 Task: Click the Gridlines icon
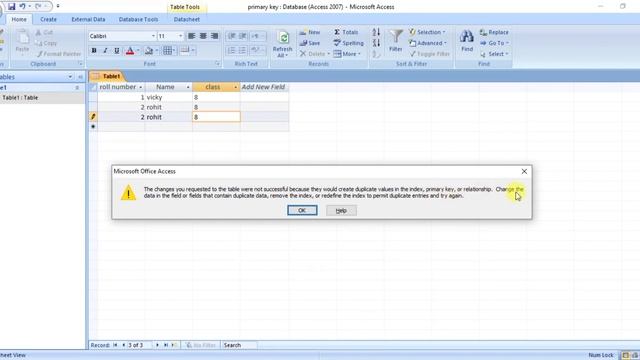[167, 51]
